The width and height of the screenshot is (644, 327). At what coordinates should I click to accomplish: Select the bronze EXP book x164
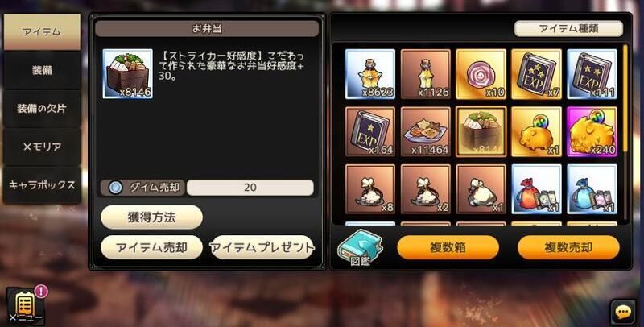tap(370, 132)
